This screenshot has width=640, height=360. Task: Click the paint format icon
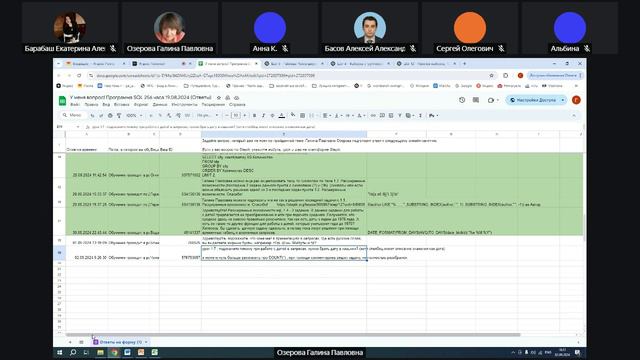pyautogui.click(x=119, y=116)
